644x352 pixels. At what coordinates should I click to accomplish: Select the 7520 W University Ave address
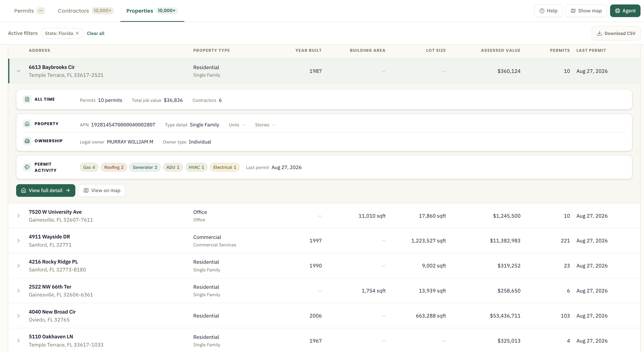[55, 212]
